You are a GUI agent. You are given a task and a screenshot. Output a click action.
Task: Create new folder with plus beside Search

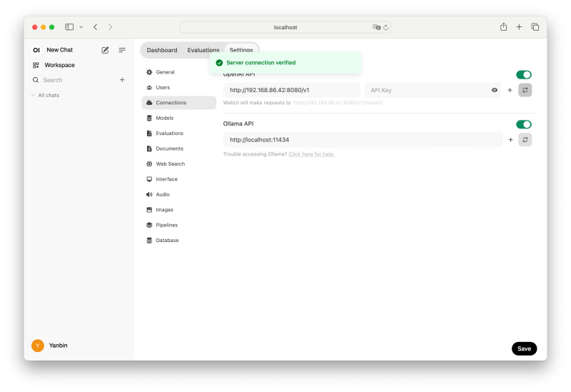pyautogui.click(x=122, y=80)
